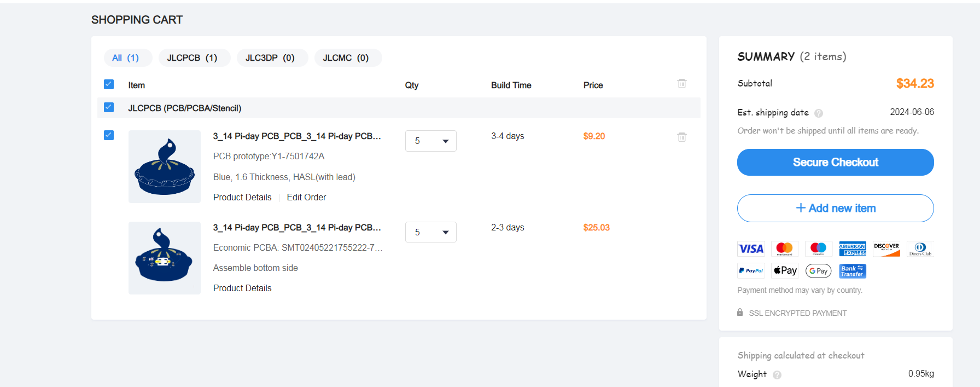Click the 2024-06-06 shipping date
Screen dimensions: 980x387
[x=912, y=112]
